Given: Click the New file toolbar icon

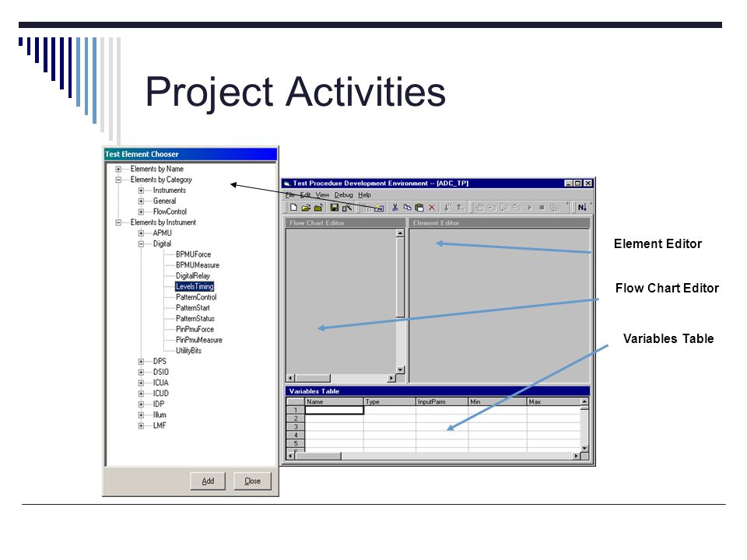Looking at the screenshot, I should [x=293, y=208].
